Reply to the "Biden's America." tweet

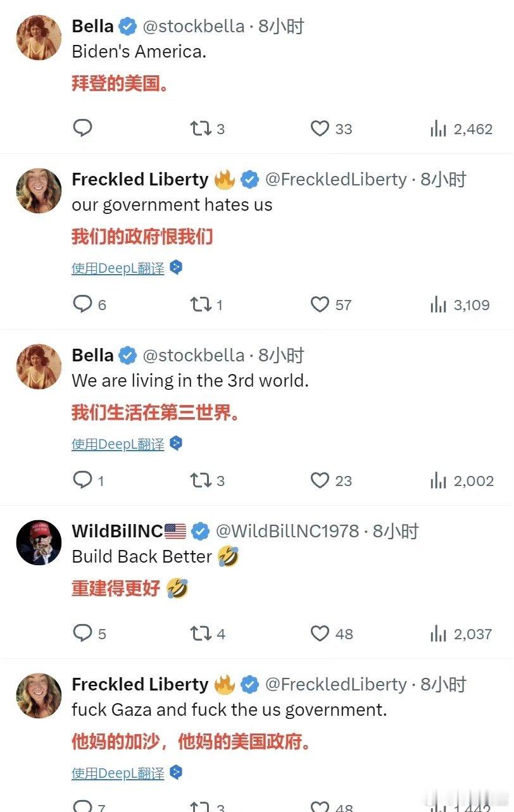click(x=82, y=128)
